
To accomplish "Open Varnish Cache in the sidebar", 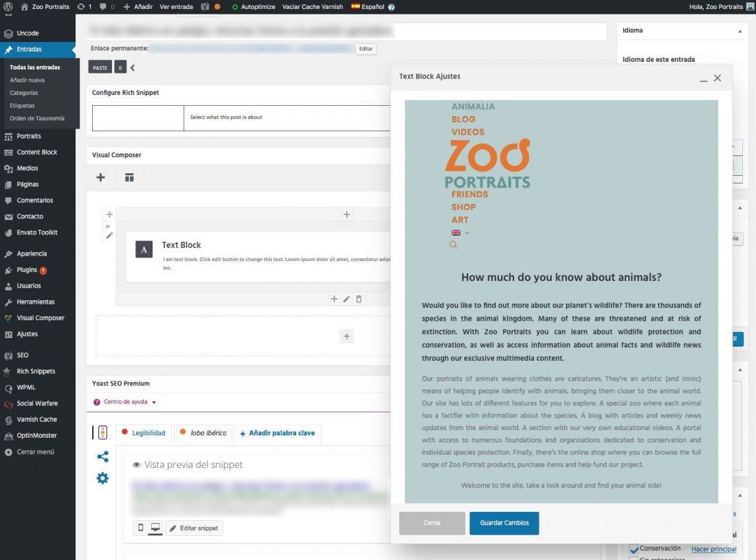I will [38, 419].
